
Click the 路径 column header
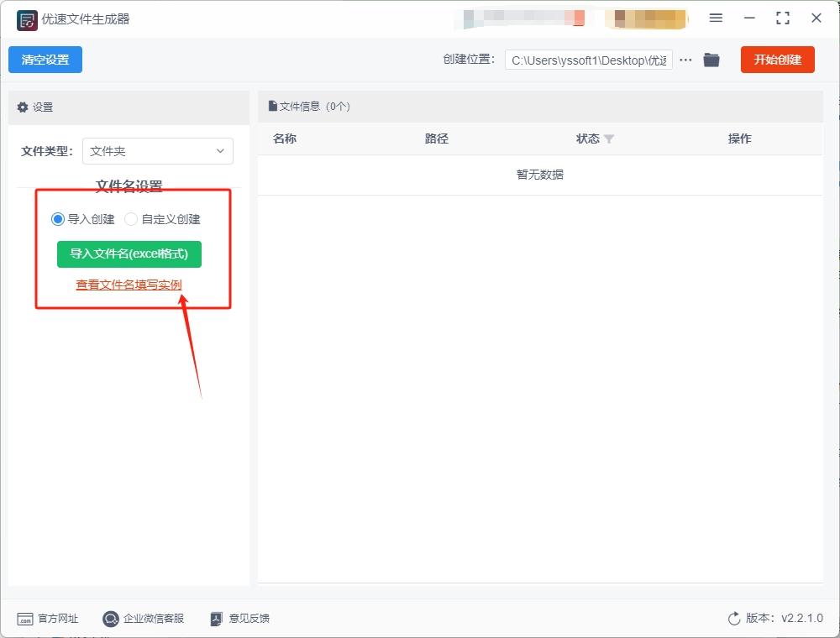click(437, 139)
